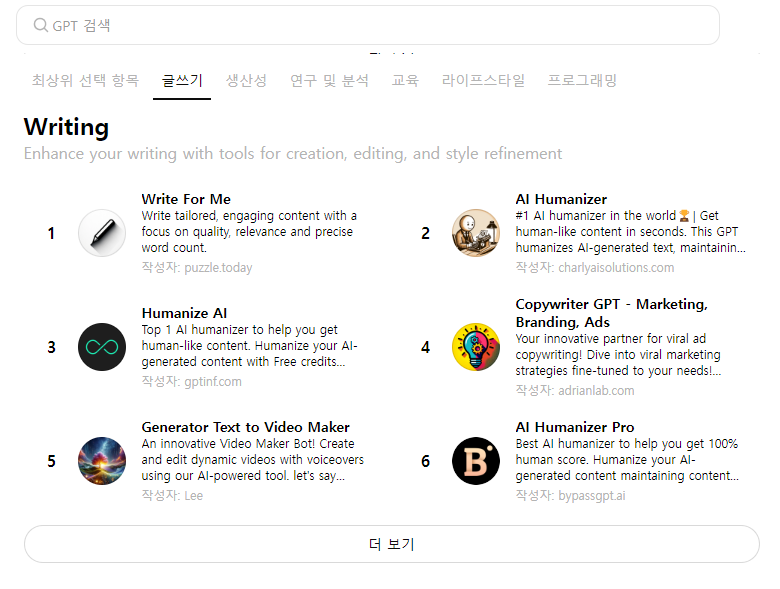Open Generator Text to Video Maker title
The height and width of the screenshot is (589, 780).
245,427
